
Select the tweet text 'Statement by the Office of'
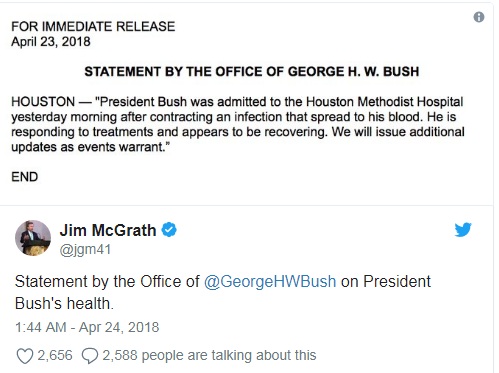click(107, 281)
